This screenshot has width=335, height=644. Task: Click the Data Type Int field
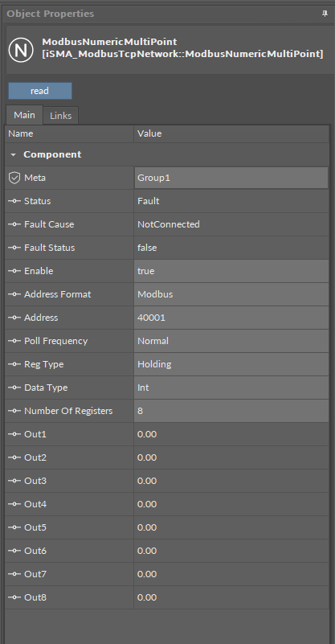pyautogui.click(x=231, y=388)
